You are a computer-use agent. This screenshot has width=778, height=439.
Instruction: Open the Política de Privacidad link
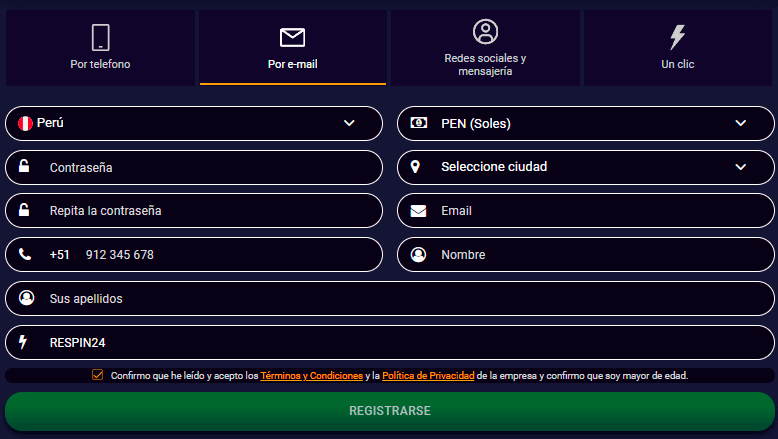(x=428, y=376)
